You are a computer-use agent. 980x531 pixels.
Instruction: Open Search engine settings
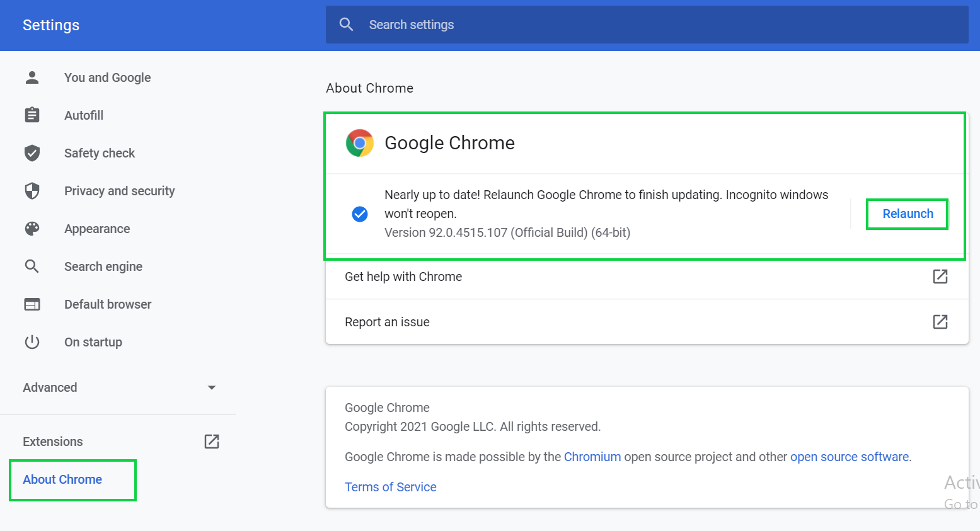pos(103,266)
